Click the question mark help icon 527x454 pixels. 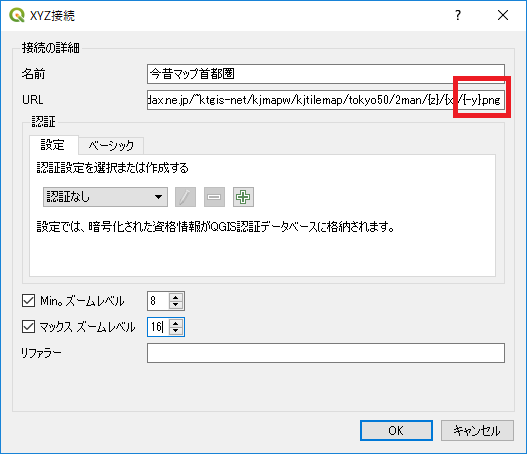pos(458,15)
